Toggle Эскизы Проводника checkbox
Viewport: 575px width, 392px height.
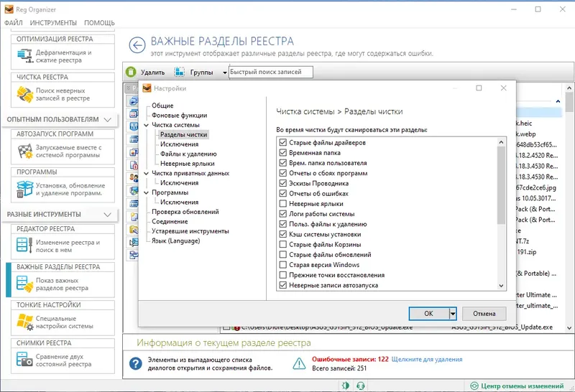(x=282, y=183)
